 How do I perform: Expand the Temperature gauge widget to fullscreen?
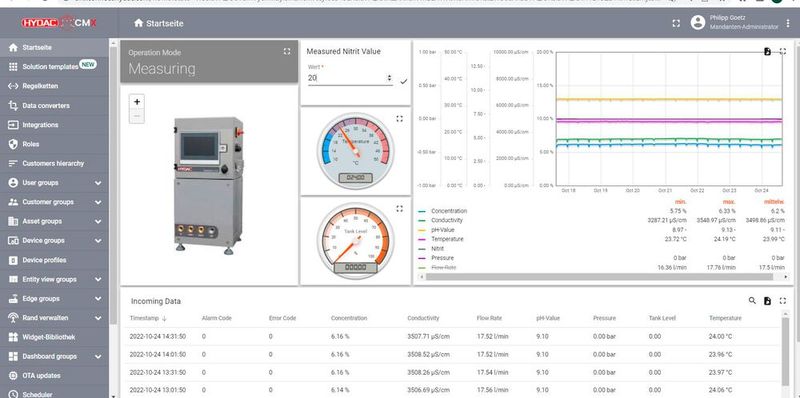tap(399, 119)
